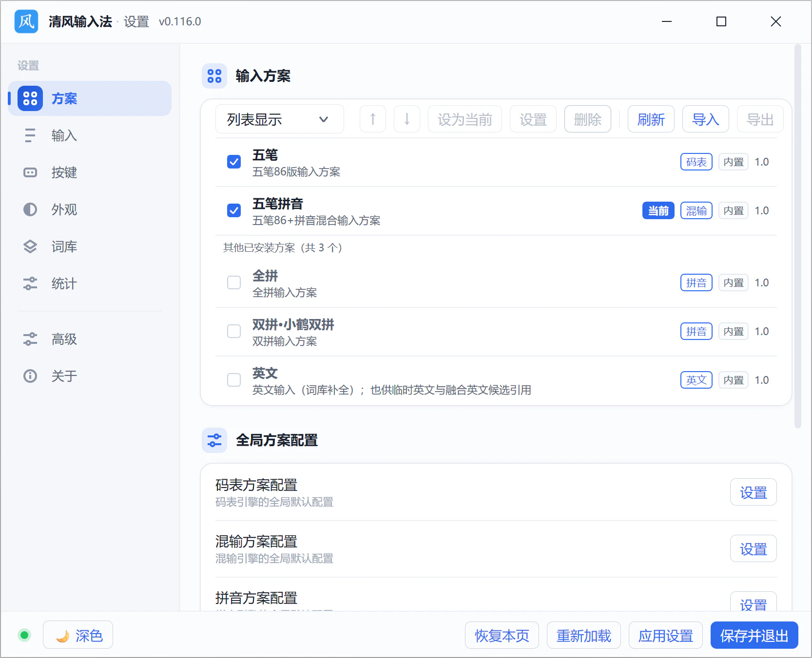
Task: Click the 设为当前 button
Action: click(465, 119)
